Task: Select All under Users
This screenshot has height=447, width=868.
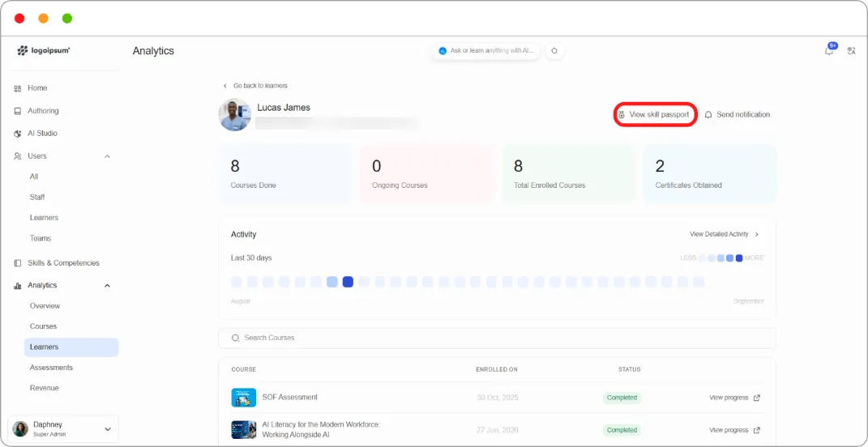Action: [34, 177]
